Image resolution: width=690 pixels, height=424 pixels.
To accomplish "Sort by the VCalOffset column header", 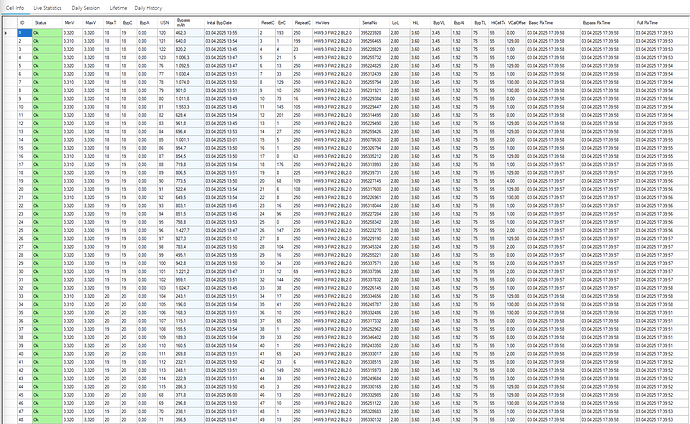I will [516, 23].
